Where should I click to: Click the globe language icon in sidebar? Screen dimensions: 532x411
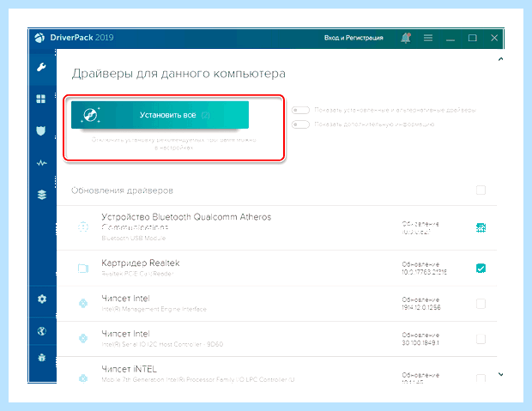(x=42, y=331)
